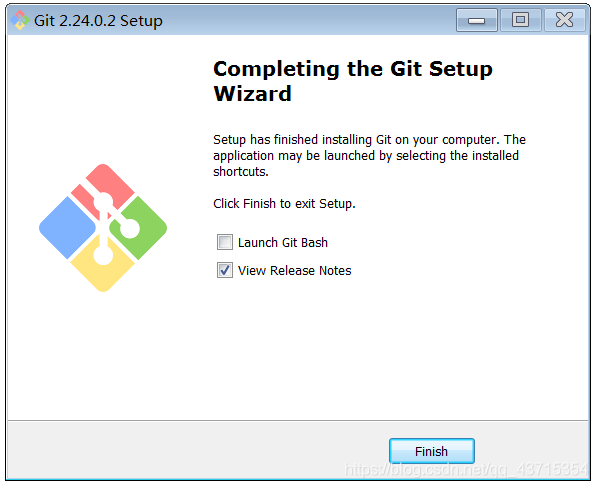598x488 pixels.
Task: Click the Launch Git Bash label text
Action: pos(283,242)
